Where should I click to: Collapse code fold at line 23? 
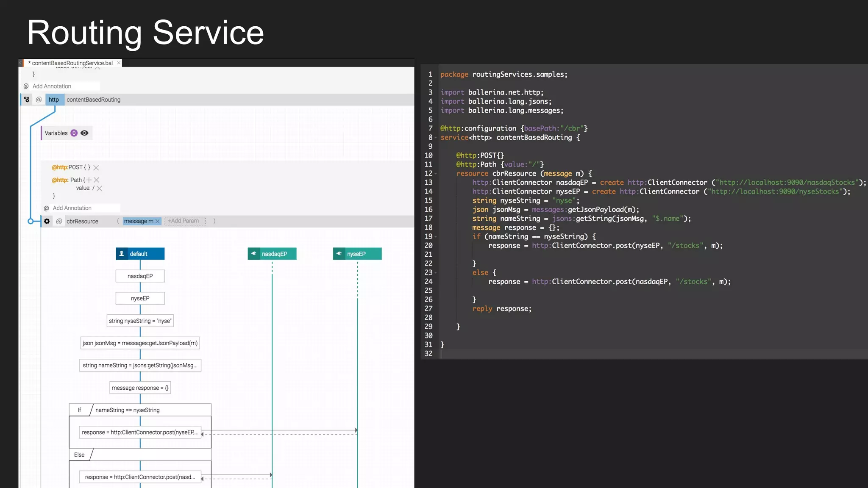click(436, 273)
